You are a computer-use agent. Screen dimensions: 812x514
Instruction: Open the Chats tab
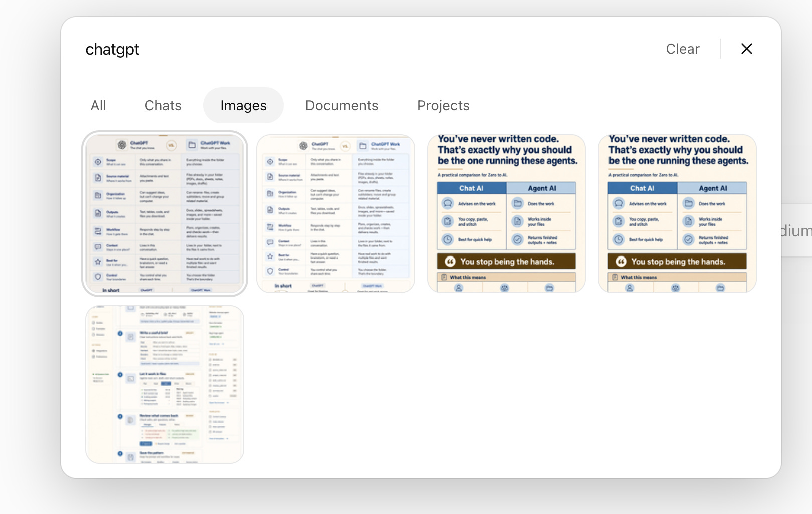(x=163, y=105)
